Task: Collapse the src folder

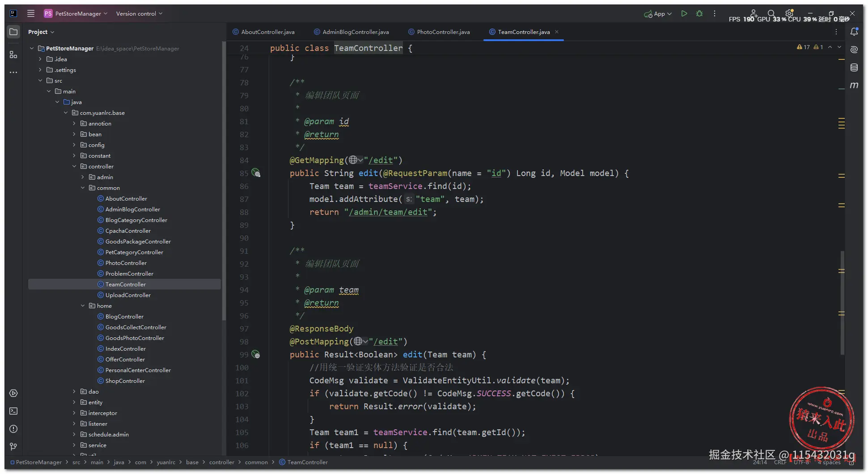Action: [40, 80]
